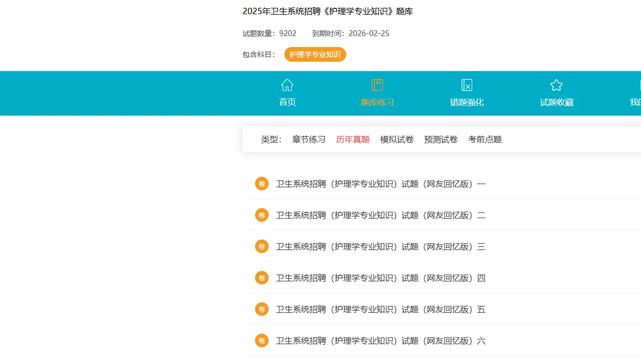Click the 类型 filter row
The image size is (641, 364).
pyautogui.click(x=271, y=139)
